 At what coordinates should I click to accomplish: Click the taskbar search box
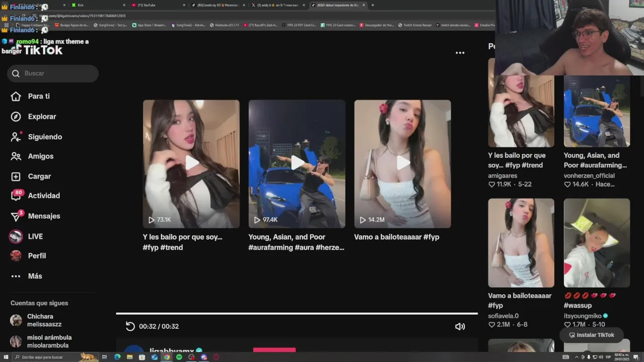[x=55, y=357]
